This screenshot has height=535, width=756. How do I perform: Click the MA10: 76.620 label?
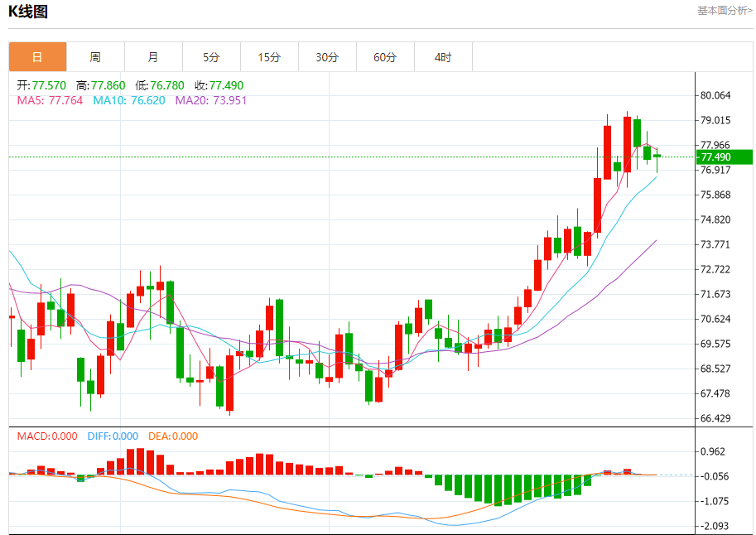click(x=129, y=100)
